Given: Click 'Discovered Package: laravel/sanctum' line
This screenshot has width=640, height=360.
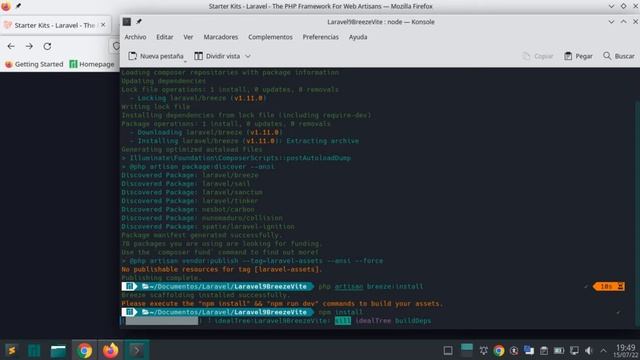Looking at the screenshot, I should point(192,192).
